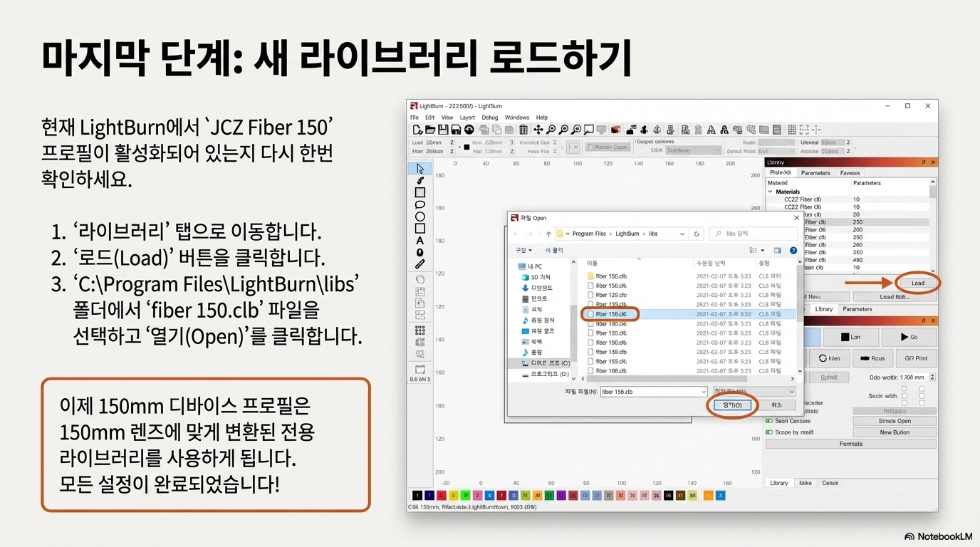Open the Help menu
Viewport: 980px width, 547px height.
tap(542, 118)
